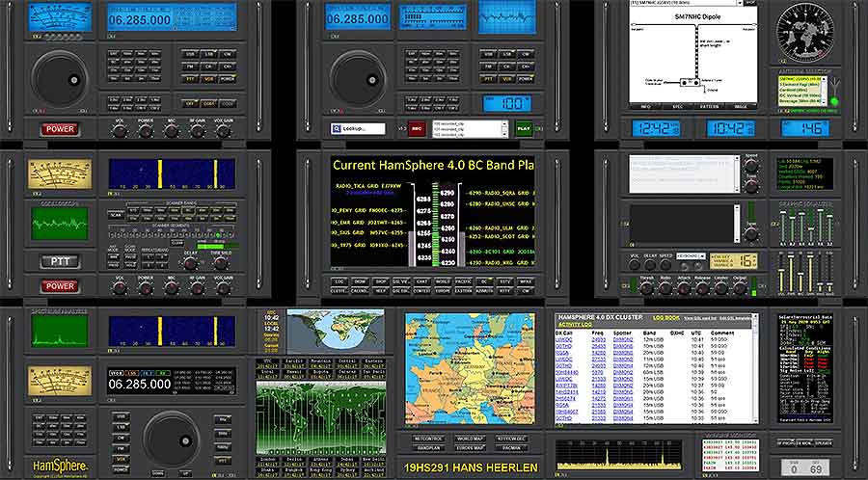868x480 pixels.
Task: Adjust the first band slider of the Graphic Equalizer
Action: [x=782, y=225]
